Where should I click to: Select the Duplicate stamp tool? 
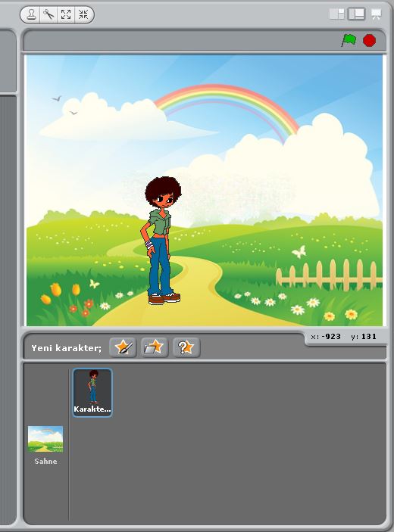pyautogui.click(x=31, y=14)
